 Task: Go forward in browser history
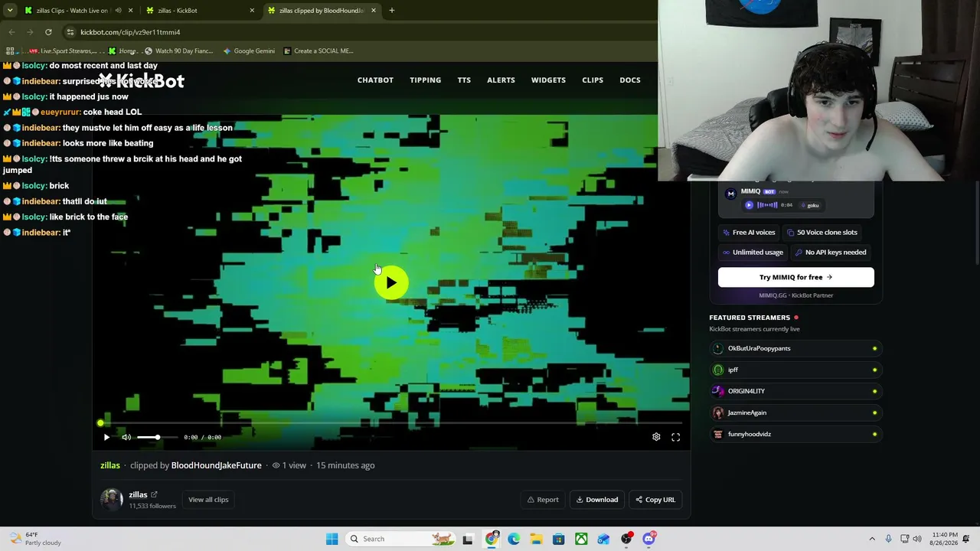(30, 32)
